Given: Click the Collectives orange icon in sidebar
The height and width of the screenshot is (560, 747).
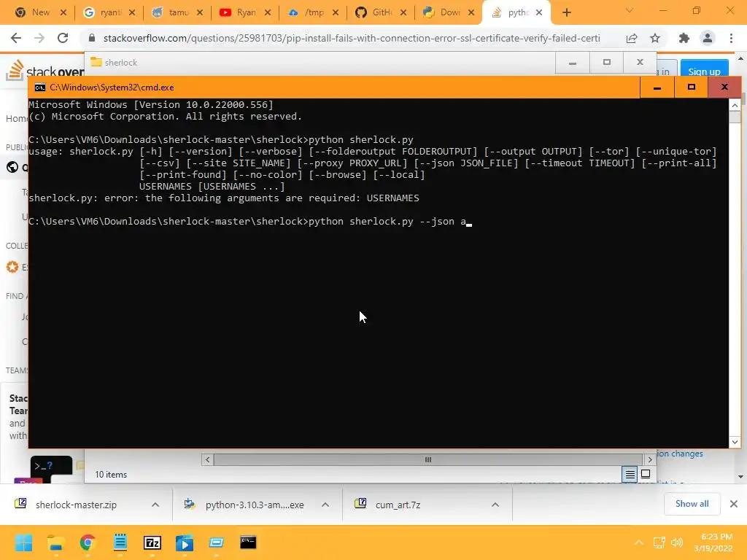Looking at the screenshot, I should (x=12, y=267).
